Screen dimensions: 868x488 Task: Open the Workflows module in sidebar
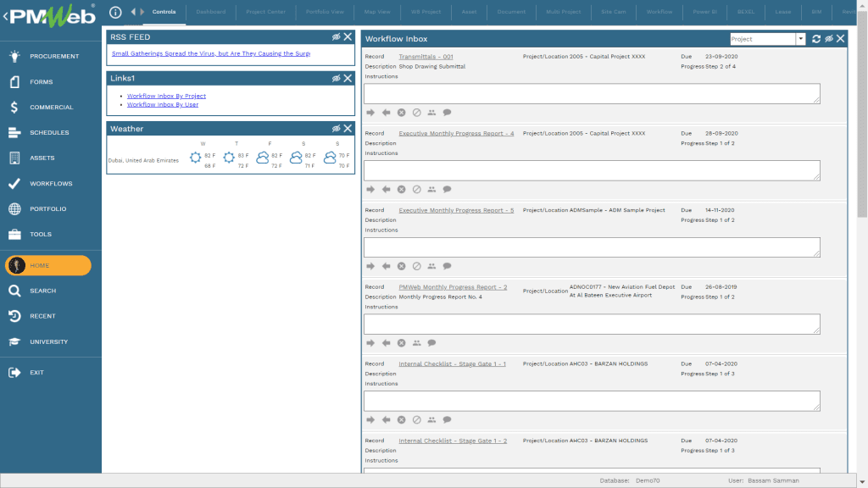(x=50, y=183)
